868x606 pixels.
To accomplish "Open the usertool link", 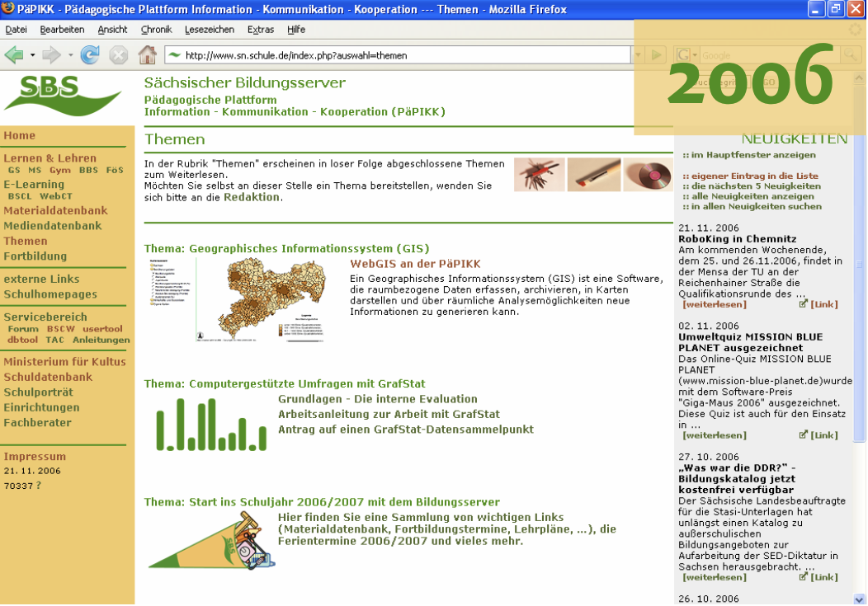I will (x=102, y=329).
